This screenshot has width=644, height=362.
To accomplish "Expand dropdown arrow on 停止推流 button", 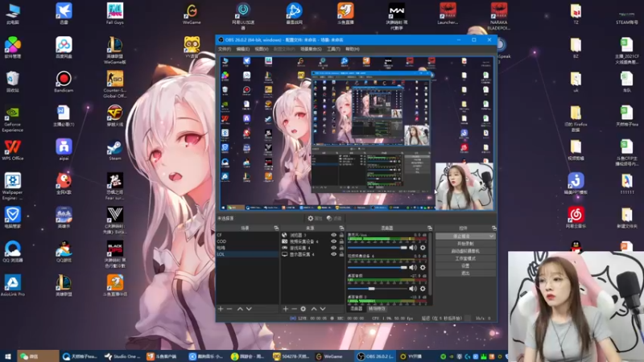I will [x=492, y=237].
